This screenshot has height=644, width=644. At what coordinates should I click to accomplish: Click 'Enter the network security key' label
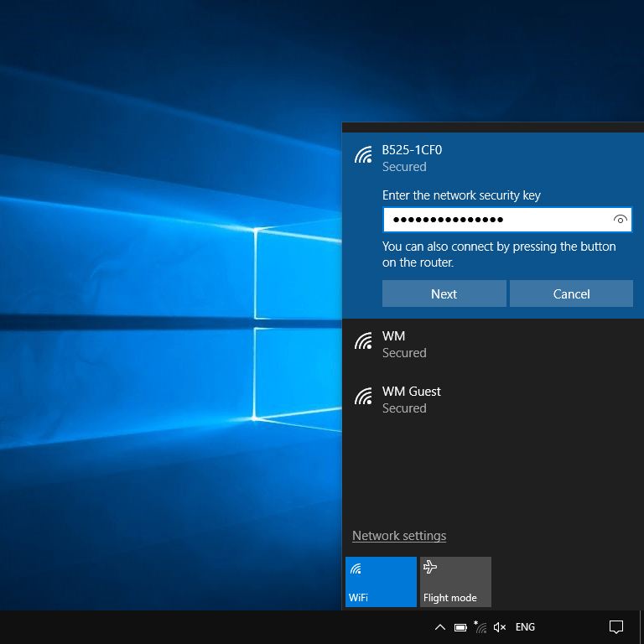click(x=461, y=195)
